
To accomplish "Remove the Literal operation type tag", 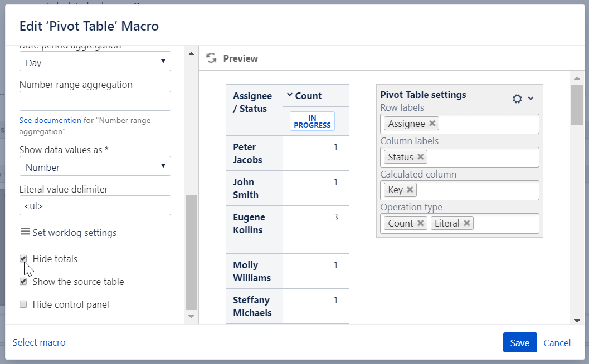I will tap(467, 223).
